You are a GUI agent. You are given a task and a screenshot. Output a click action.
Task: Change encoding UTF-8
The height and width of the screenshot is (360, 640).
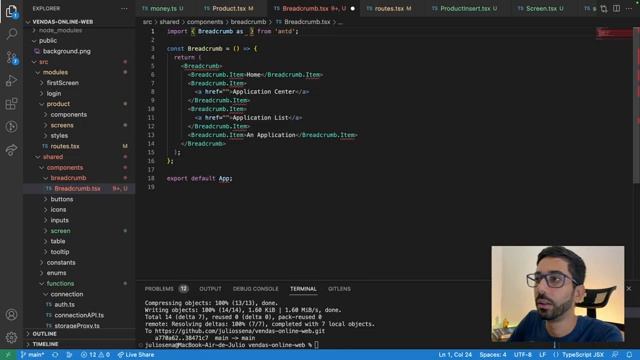tap(523, 355)
